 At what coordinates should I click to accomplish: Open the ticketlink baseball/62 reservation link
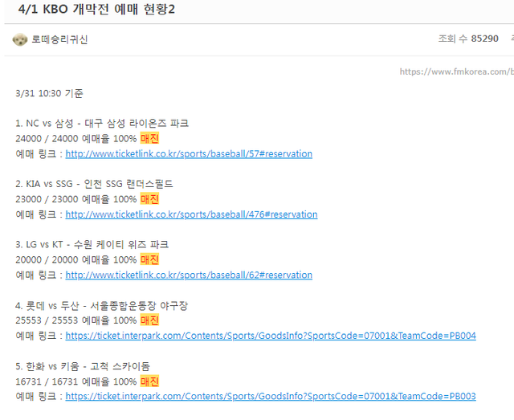pos(189,275)
